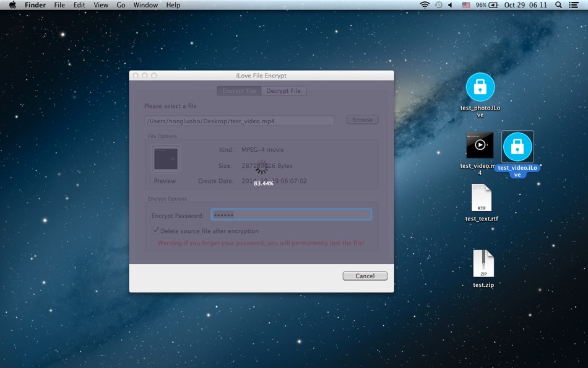Viewport: 588px width, 368px height.
Task: Click the video preview thumbnail
Action: pos(166,159)
